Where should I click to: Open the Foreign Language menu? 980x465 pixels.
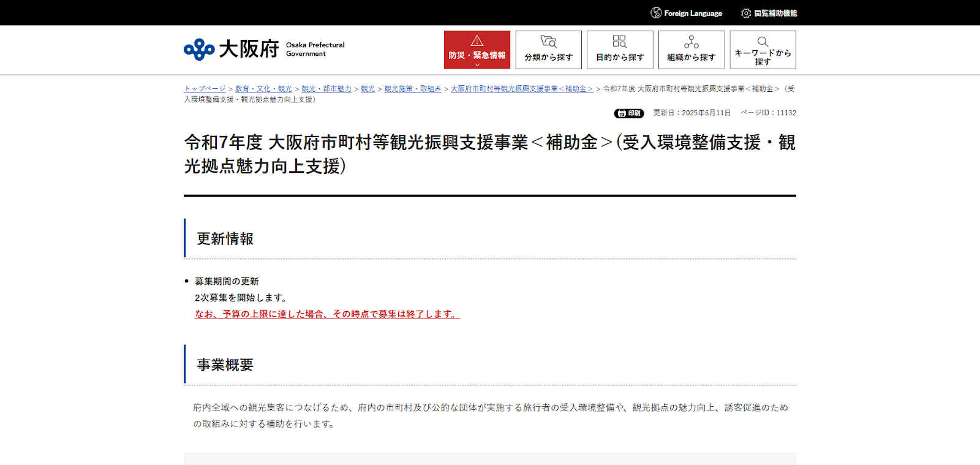[x=686, y=13]
